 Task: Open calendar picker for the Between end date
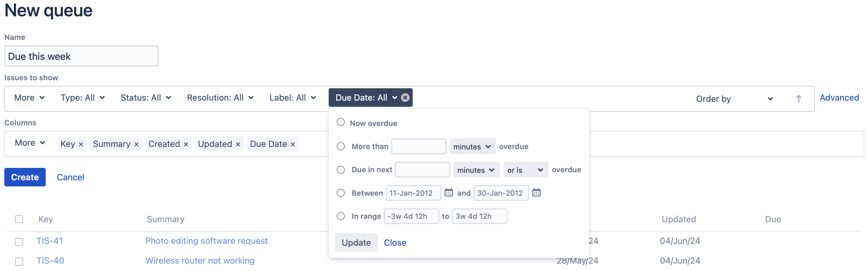point(536,193)
